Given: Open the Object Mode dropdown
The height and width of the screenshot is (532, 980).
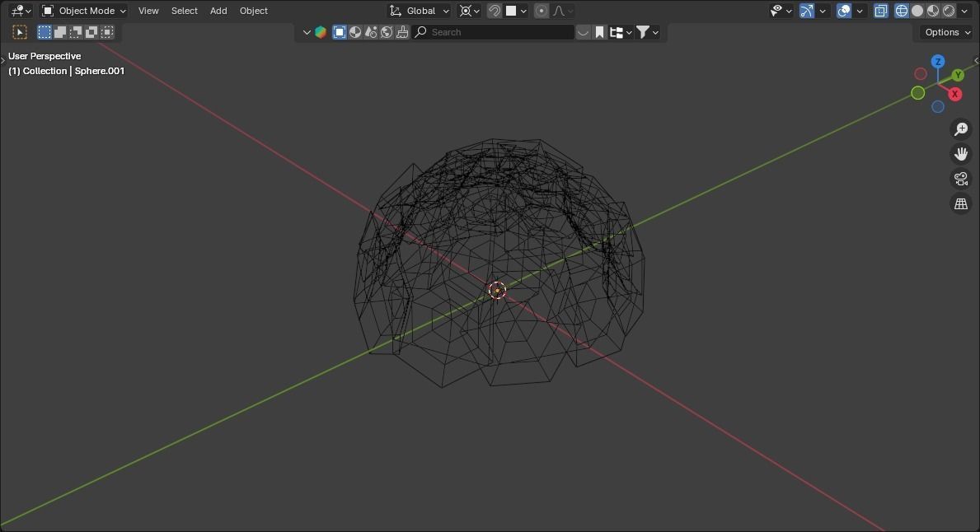Looking at the screenshot, I should click(84, 11).
